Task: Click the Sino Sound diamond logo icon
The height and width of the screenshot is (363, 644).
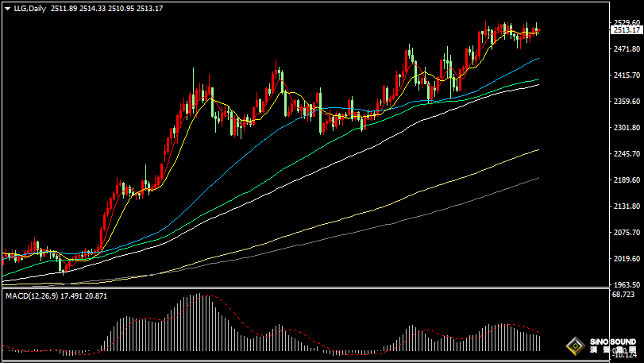Action: (x=577, y=346)
